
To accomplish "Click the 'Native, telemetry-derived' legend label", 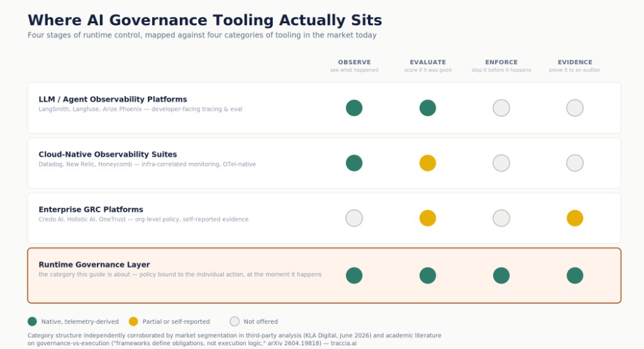I will tap(80, 321).
